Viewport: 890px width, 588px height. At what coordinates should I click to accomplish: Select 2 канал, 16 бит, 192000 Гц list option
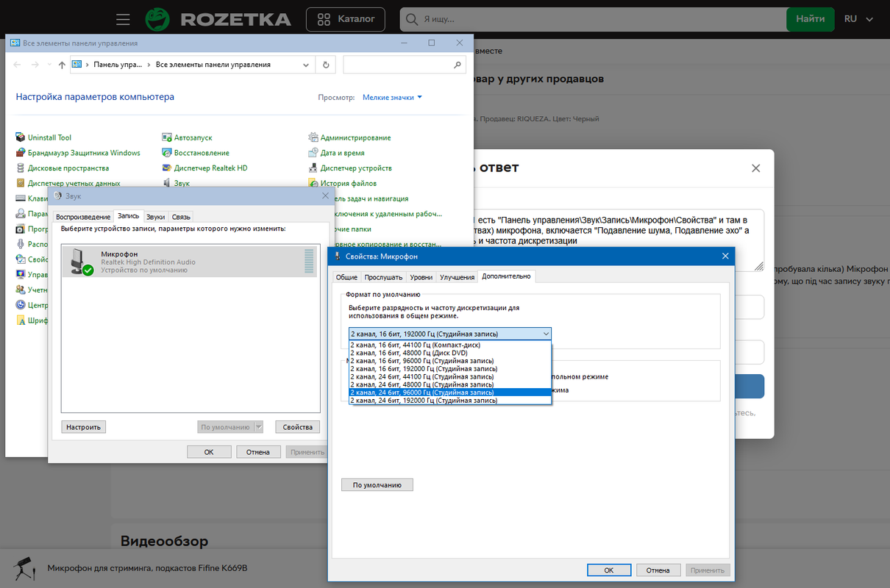(450, 368)
